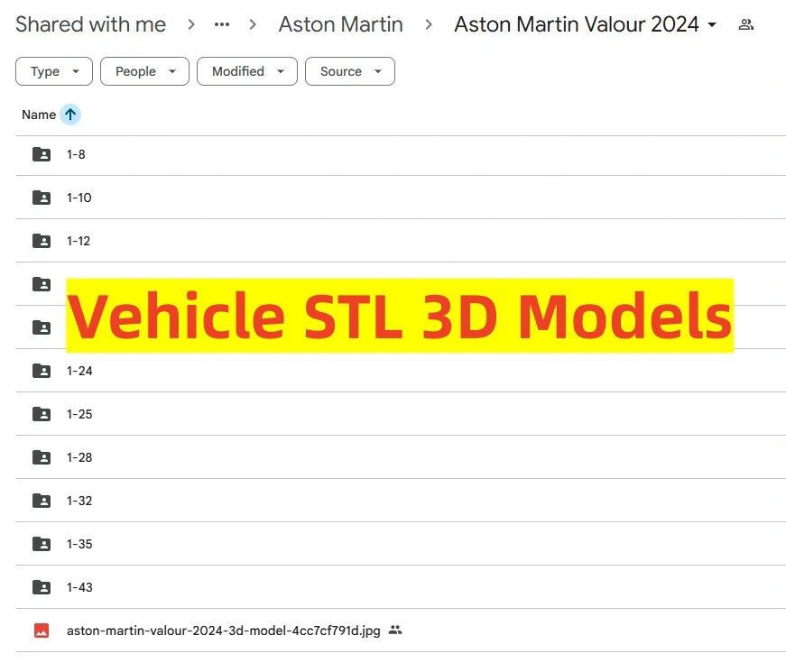Click the shared folder icon for 1-43
Image resolution: width=786 pixels, height=672 pixels.
(42, 587)
